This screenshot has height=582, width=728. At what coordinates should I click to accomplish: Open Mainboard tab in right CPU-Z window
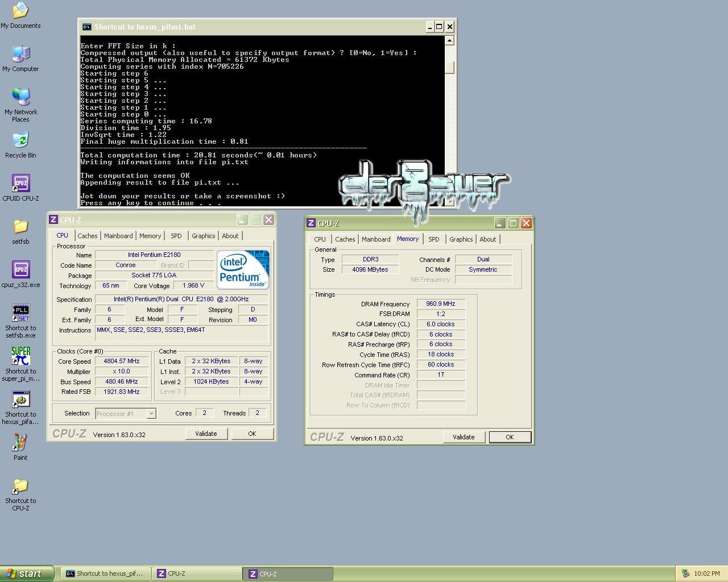click(x=376, y=239)
